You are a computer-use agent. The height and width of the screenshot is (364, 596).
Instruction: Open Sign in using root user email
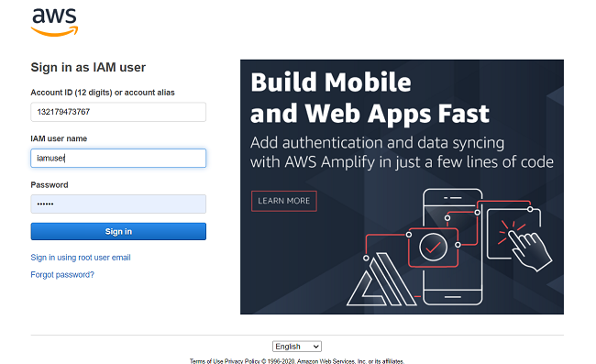point(81,258)
